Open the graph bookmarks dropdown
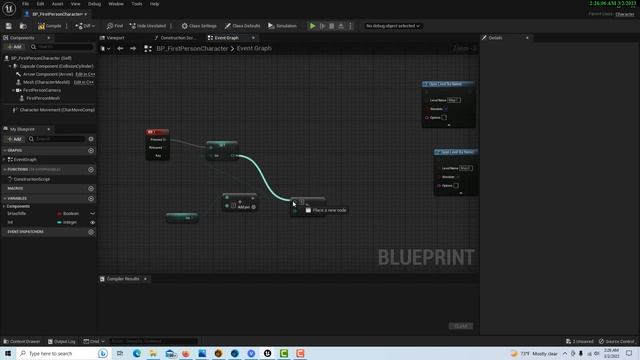Screen dimensions: 640x360 [x=105, y=49]
